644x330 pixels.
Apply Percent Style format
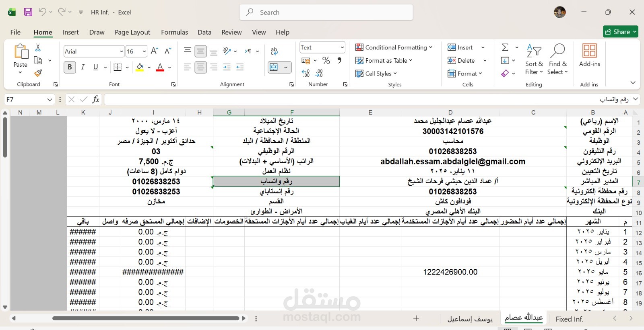pos(326,60)
